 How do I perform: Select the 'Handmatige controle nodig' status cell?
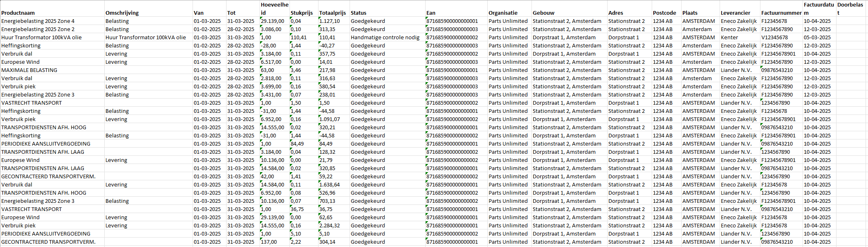(x=385, y=37)
